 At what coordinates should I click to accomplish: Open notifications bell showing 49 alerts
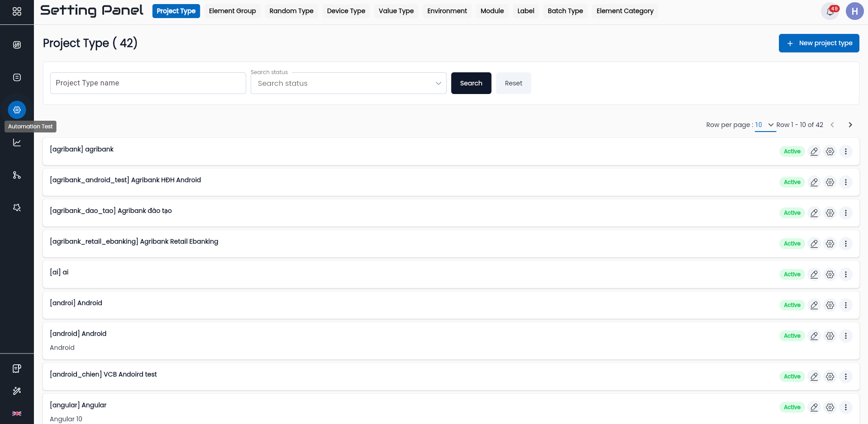[x=830, y=11]
